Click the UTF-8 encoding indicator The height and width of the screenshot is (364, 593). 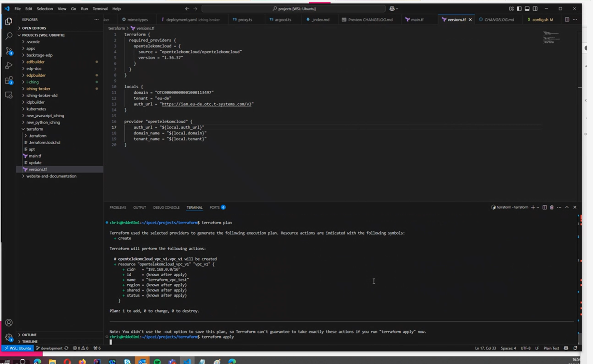[525, 348]
